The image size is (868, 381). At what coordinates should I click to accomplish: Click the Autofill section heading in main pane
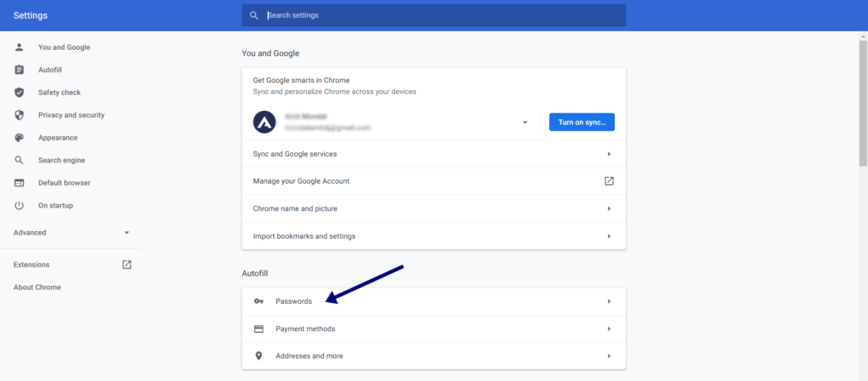pos(255,273)
